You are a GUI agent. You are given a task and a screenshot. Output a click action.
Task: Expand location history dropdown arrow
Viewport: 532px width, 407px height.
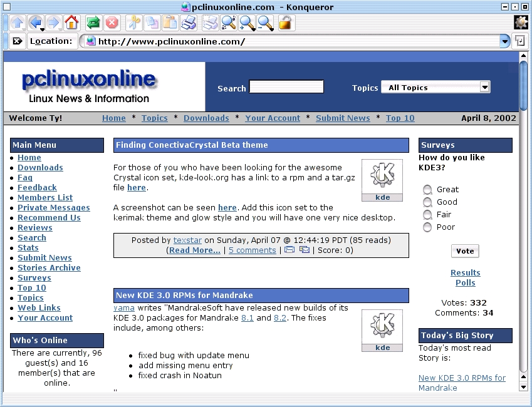tap(505, 41)
